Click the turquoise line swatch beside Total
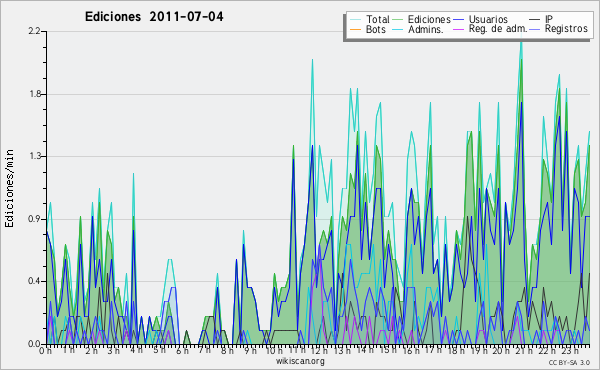Viewport: 600px width, 370px height. 355,20
